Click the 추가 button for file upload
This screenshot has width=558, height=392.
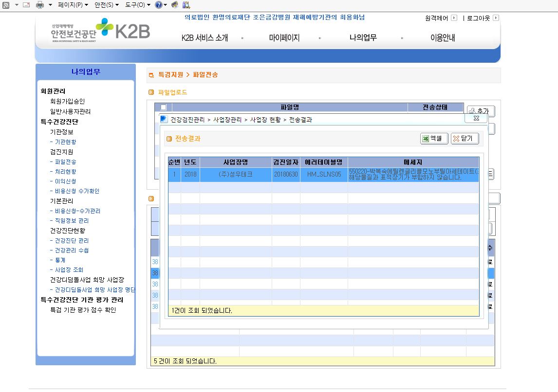[x=481, y=111]
